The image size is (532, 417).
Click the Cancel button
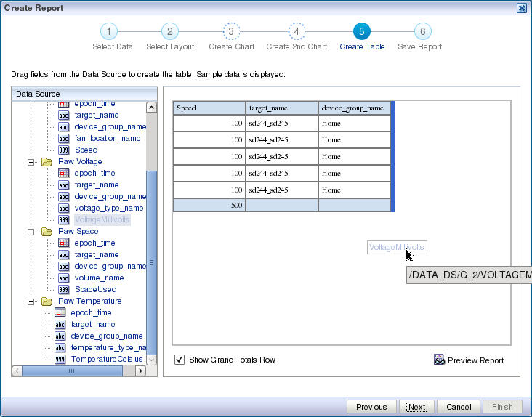click(459, 407)
